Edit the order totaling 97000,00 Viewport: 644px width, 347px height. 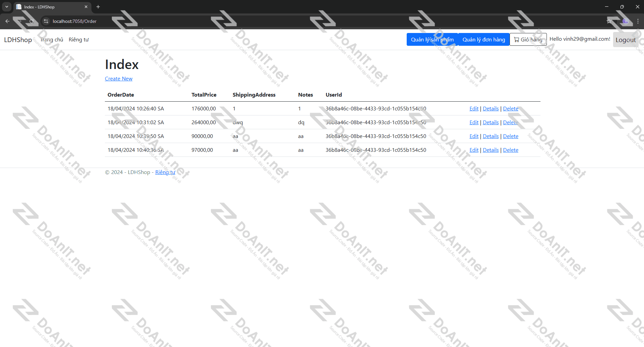474,150
